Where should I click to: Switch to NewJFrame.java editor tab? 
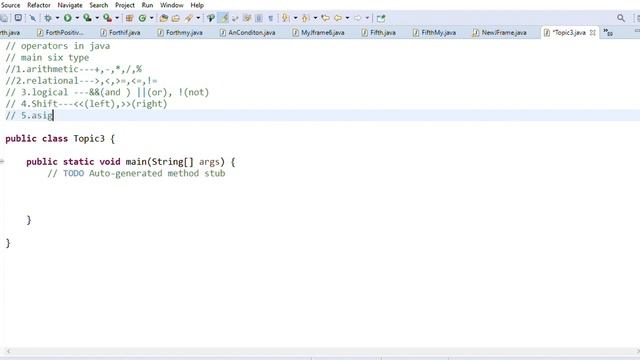point(500,32)
